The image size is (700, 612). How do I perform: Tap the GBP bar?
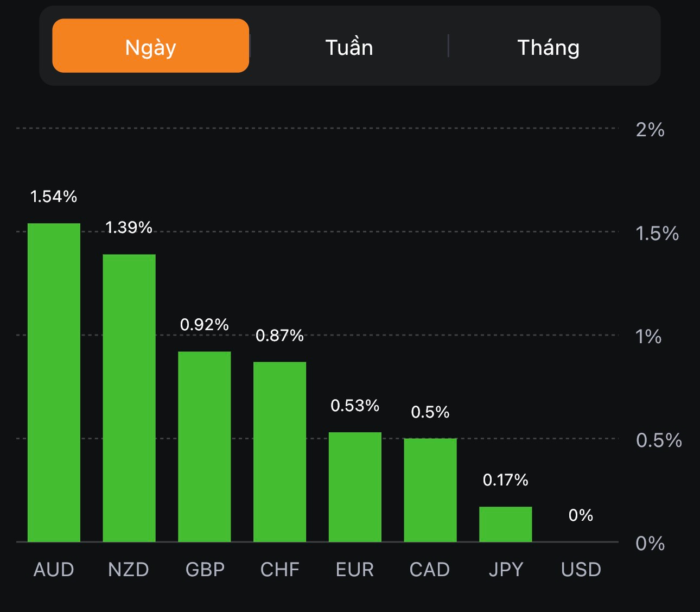[205, 446]
